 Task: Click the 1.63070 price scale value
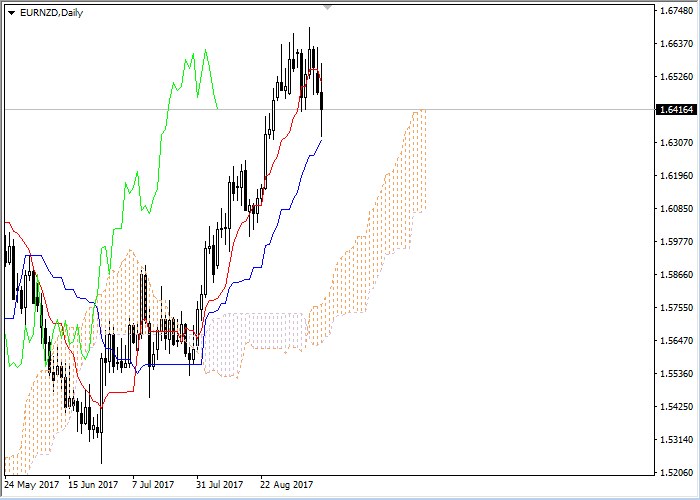676,142
